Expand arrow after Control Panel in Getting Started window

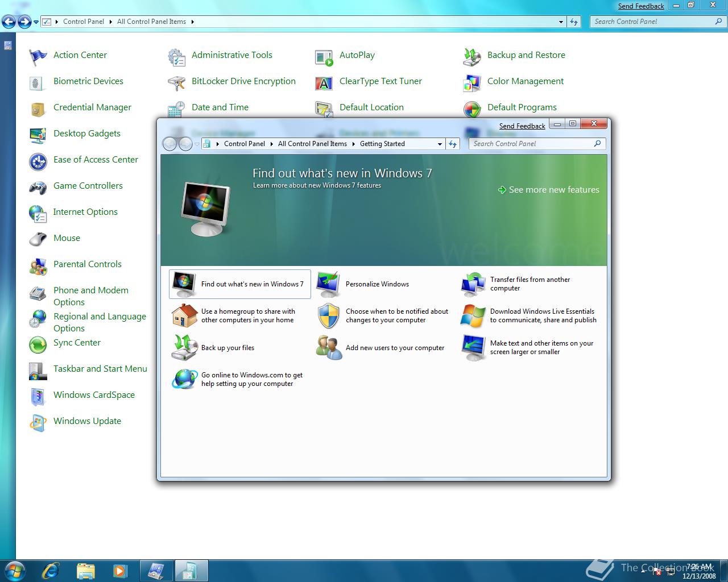271,144
